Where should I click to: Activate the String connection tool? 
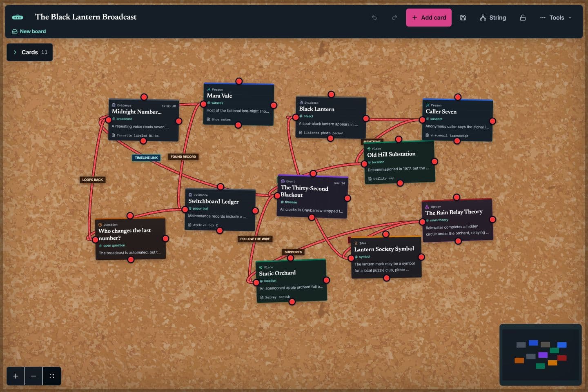click(493, 18)
